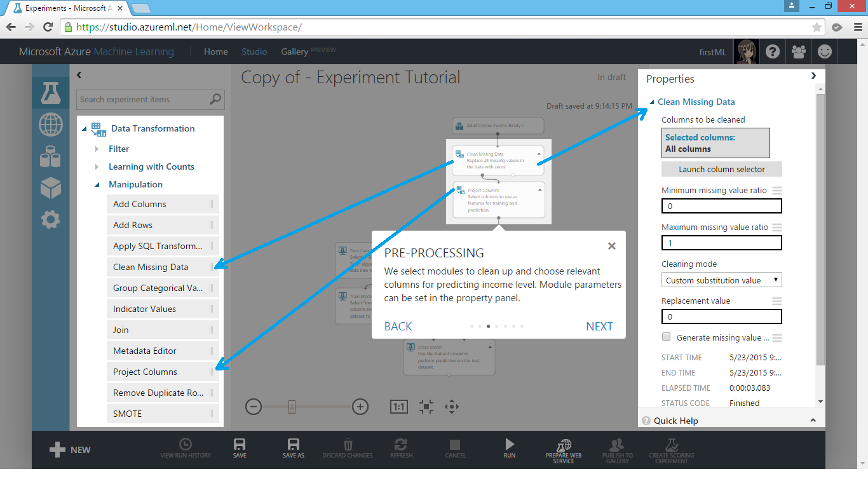Click the firstML workspace name
The width and height of the screenshot is (868, 488).
[713, 52]
